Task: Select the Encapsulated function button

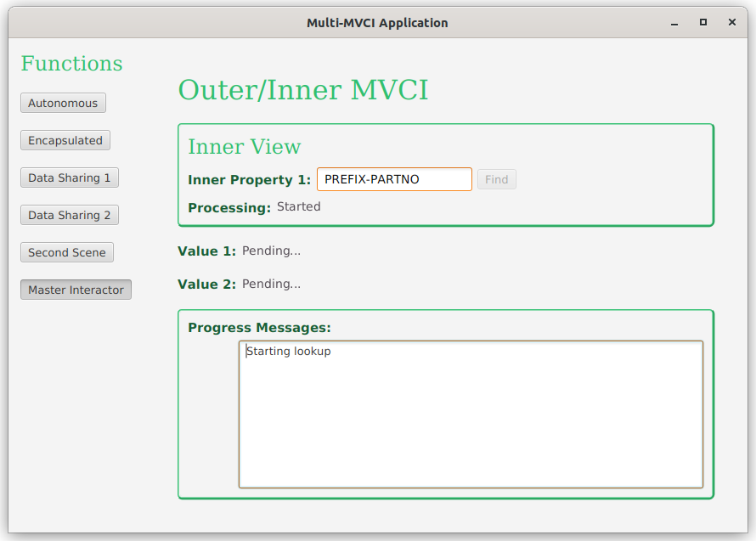Action: click(x=65, y=140)
